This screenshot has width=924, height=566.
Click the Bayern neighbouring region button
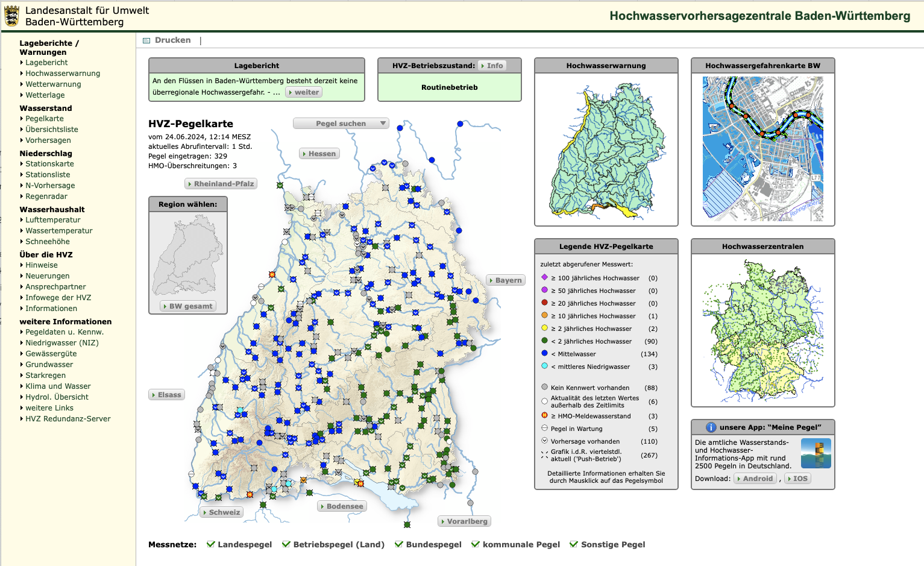pyautogui.click(x=506, y=280)
